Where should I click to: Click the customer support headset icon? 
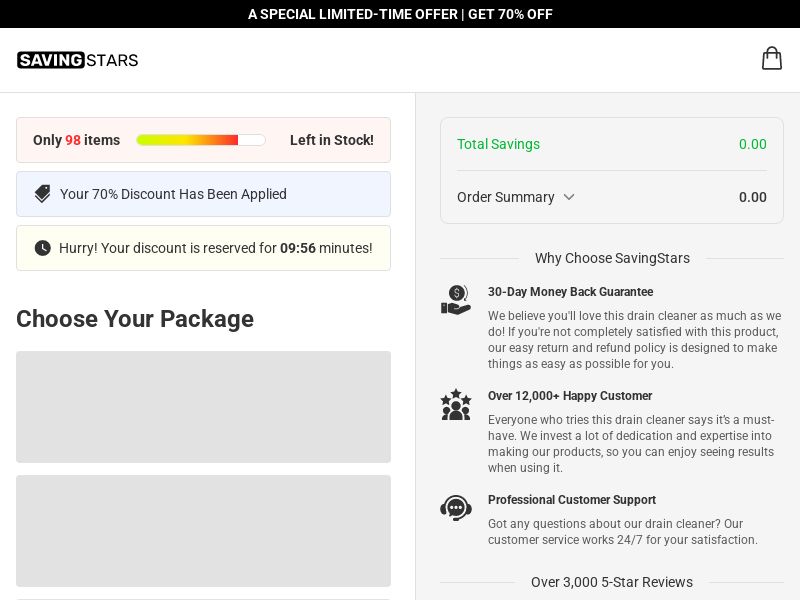[x=456, y=508]
